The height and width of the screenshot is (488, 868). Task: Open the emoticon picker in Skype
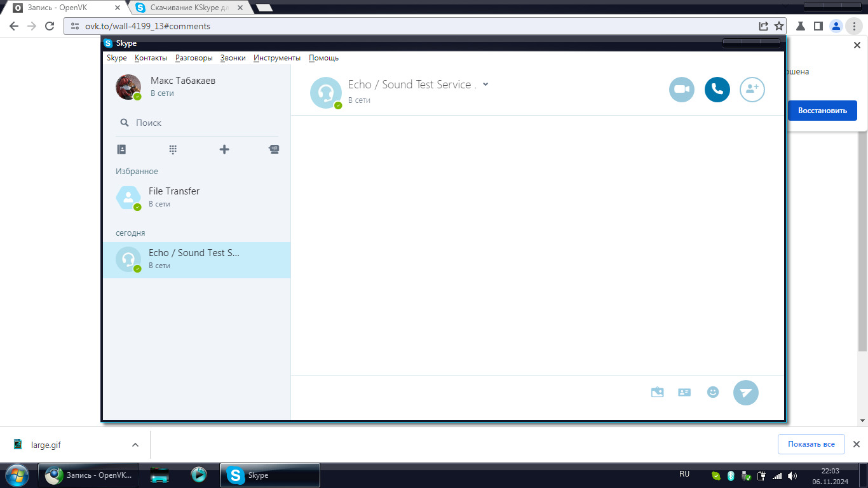click(713, 393)
